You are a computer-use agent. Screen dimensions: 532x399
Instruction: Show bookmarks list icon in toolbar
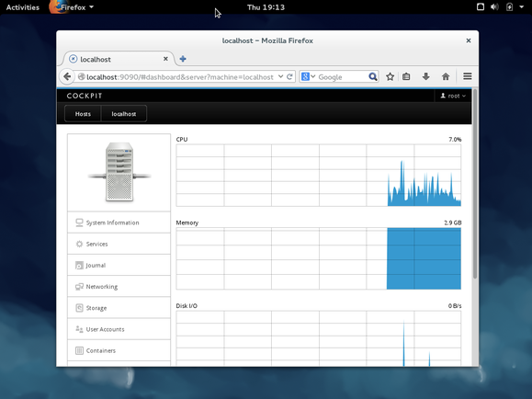click(406, 76)
